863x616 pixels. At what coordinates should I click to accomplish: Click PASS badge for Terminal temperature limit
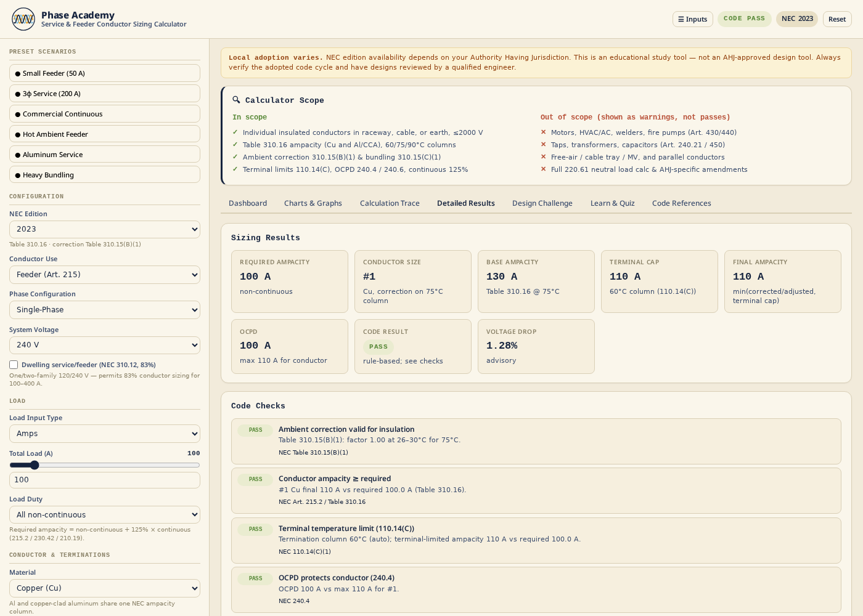pos(255,529)
